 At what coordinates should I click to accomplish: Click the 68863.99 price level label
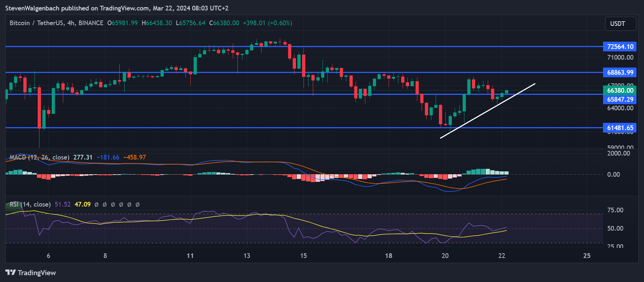(x=620, y=73)
